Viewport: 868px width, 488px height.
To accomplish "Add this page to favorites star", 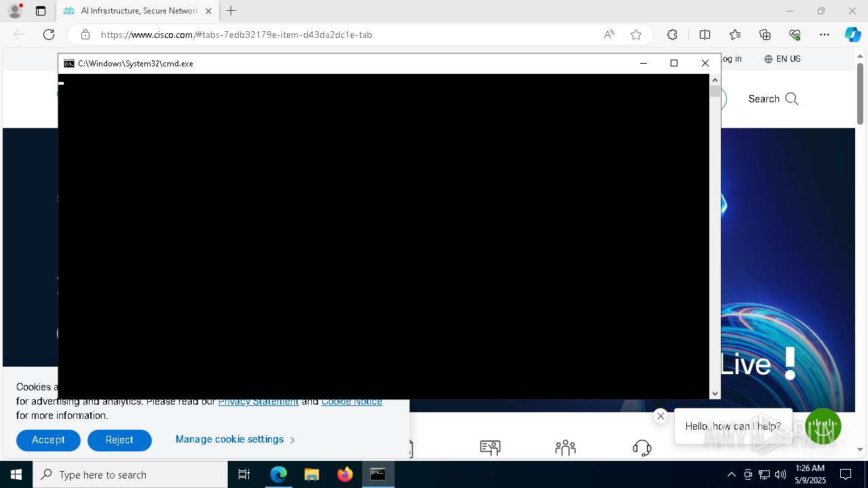I will (636, 35).
